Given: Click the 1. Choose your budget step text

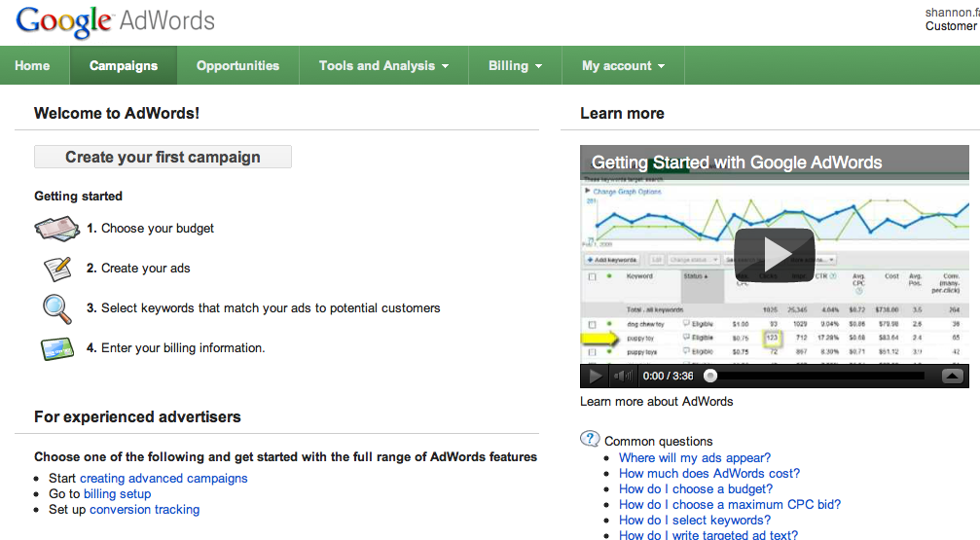Looking at the screenshot, I should (x=150, y=228).
